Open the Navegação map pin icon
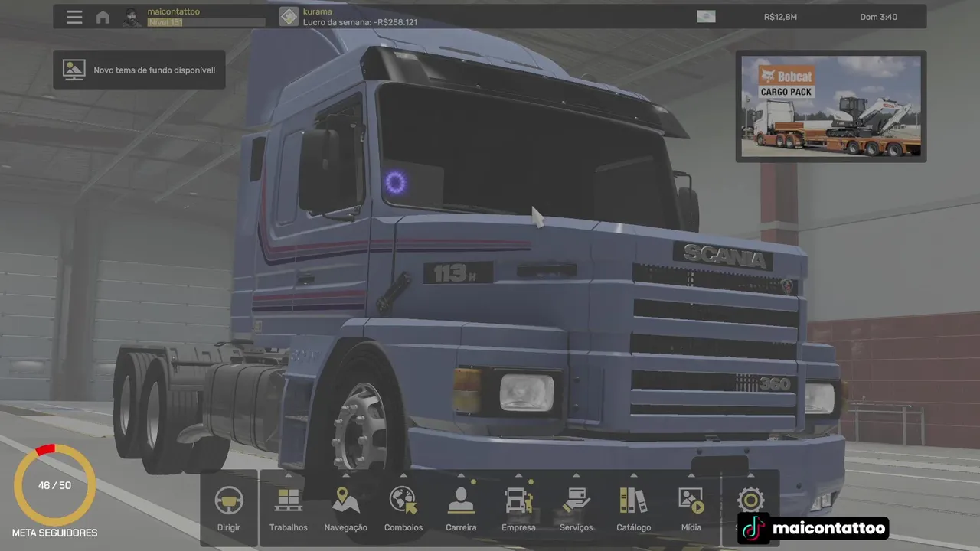This screenshot has height=551, width=980. click(346, 500)
